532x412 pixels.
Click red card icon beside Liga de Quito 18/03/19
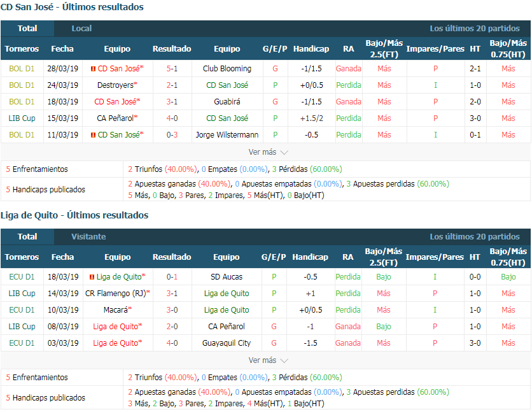(x=92, y=277)
